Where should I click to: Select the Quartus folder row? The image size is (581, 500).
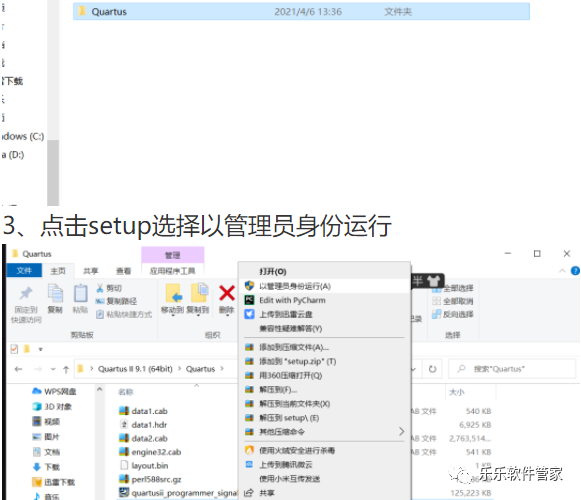[x=301, y=11]
